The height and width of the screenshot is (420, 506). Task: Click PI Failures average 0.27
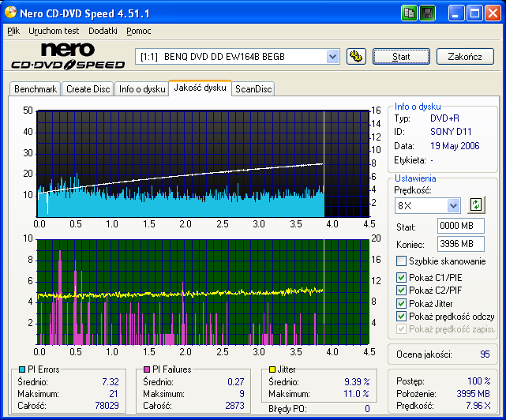pyautogui.click(x=235, y=382)
